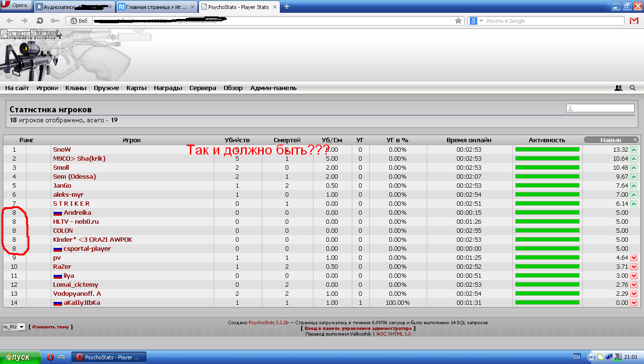This screenshot has height=364, width=644.
Task: Go forward with the browser forward arrow
Action: [25, 21]
